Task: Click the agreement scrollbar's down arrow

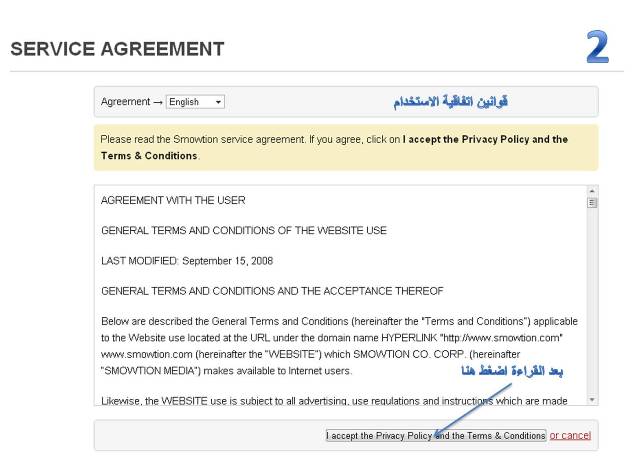Action: (592, 399)
